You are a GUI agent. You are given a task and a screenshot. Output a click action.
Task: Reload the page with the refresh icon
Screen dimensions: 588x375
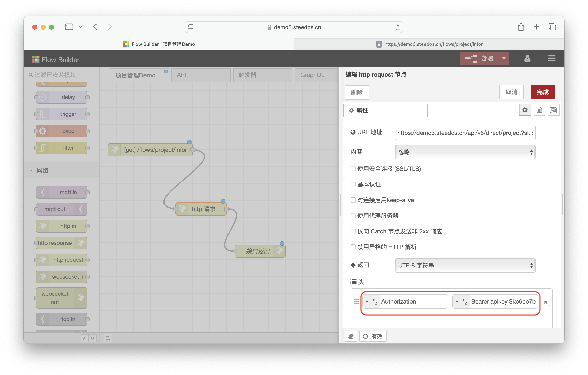click(397, 27)
